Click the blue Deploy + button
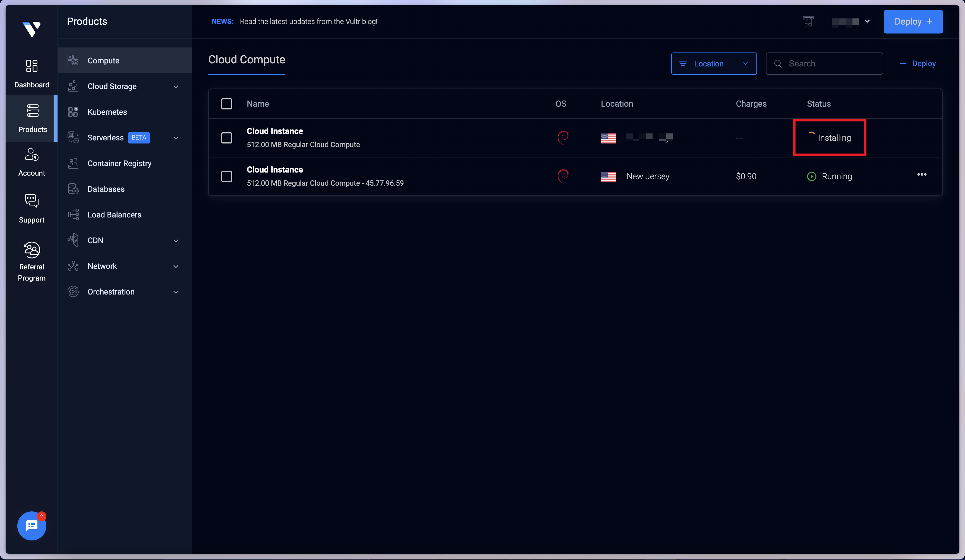Screen dimensions: 965x560 point(913,21)
